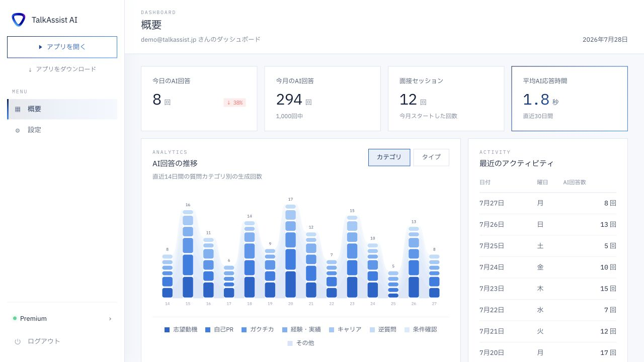The image size is (644, 362).
Task: Click the chart bar for day 23
Action: [352, 256]
